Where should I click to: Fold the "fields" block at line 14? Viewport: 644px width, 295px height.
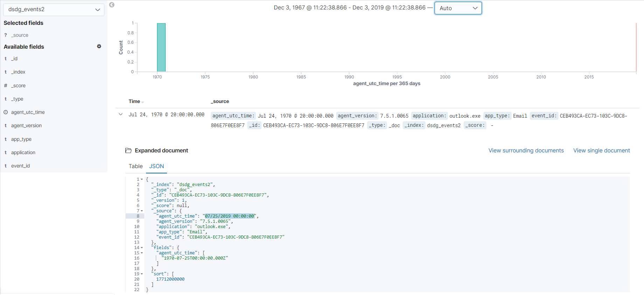click(142, 248)
